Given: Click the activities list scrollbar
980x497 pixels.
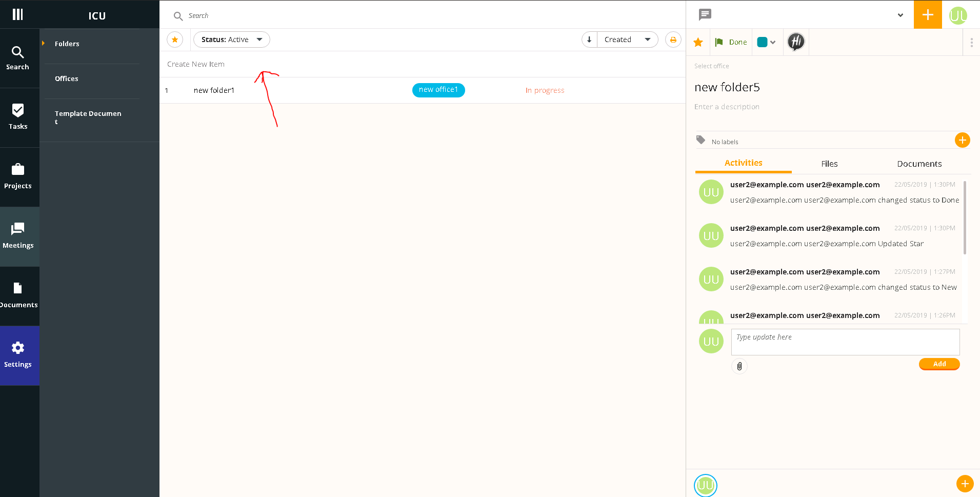Looking at the screenshot, I should point(965,217).
